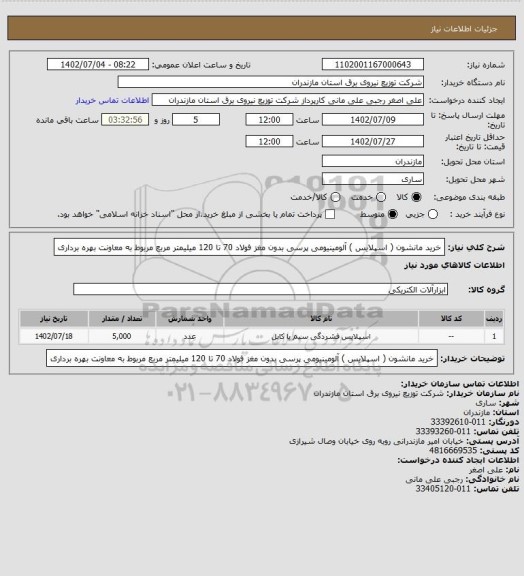Screen dimensions: 524x576
Task: Choose the جزیی purchase type radio
Action: [x=433, y=214]
